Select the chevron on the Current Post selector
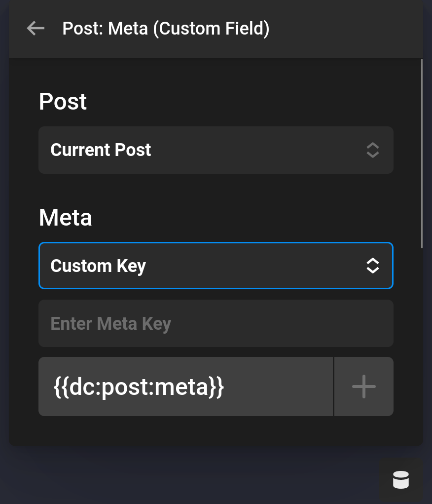The image size is (432, 504). point(372,150)
